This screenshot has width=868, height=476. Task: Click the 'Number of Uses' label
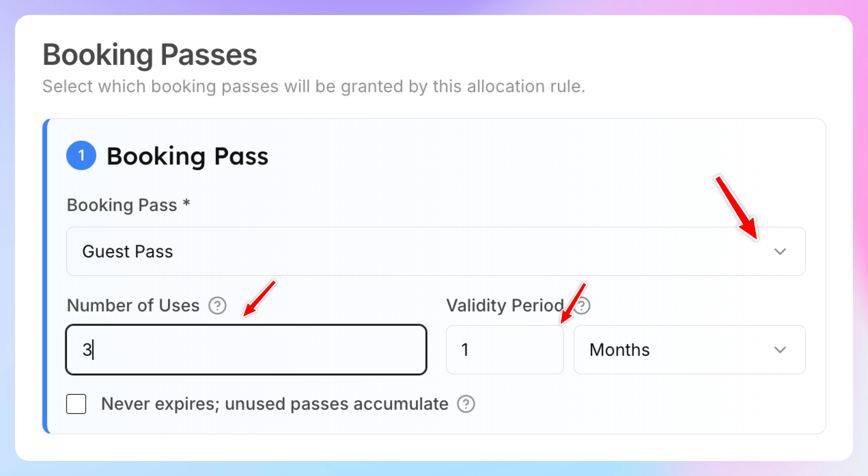[x=133, y=306]
